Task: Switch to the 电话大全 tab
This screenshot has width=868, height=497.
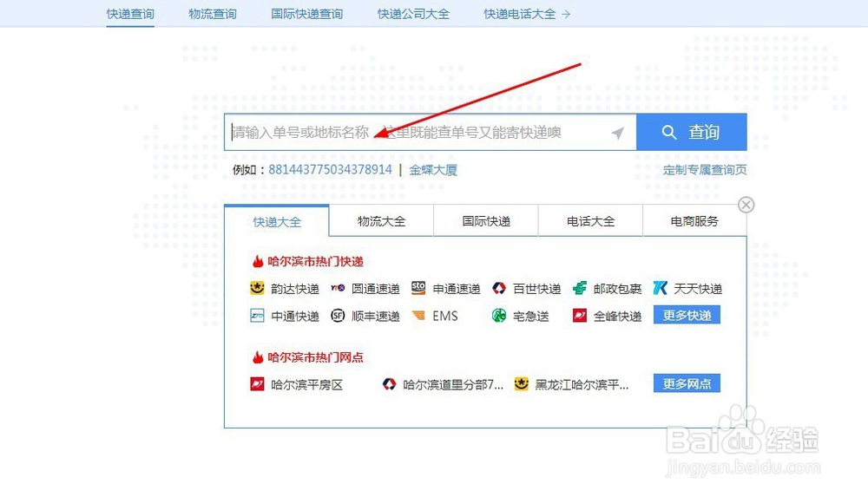Action: pos(590,221)
